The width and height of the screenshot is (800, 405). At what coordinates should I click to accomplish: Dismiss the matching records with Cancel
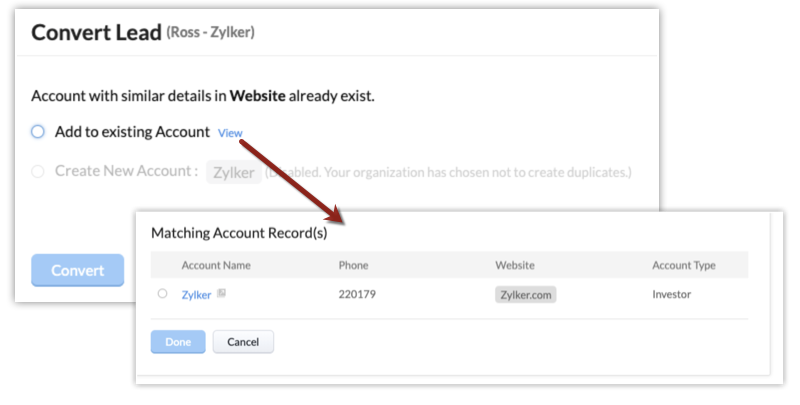243,341
